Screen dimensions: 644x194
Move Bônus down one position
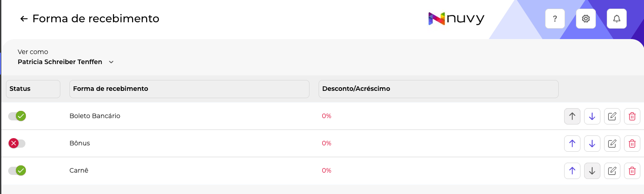pyautogui.click(x=592, y=144)
